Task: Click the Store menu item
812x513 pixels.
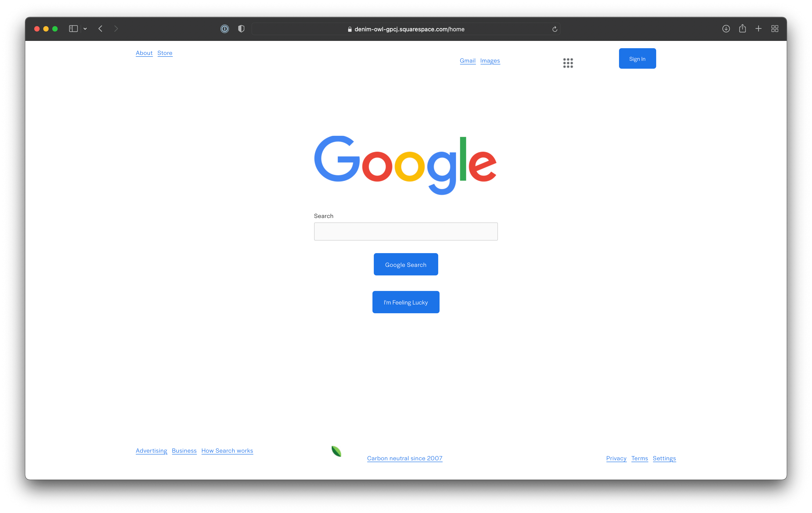Action: [x=165, y=53]
